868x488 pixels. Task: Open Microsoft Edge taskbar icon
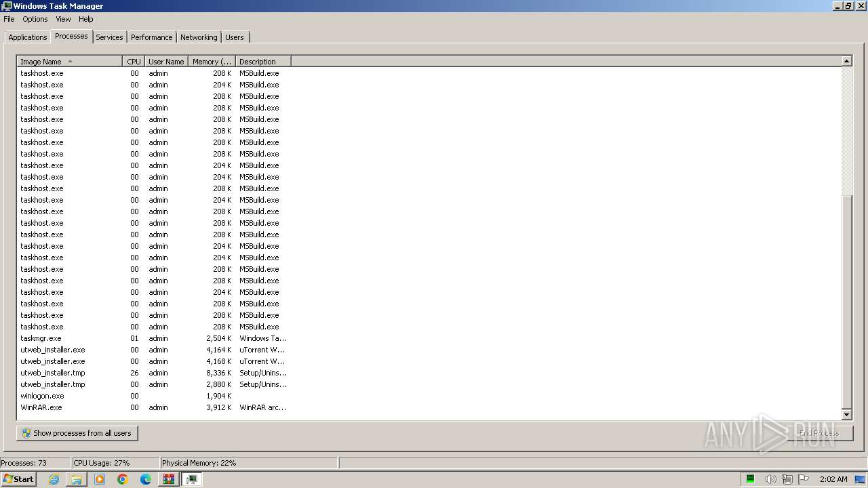tap(146, 479)
